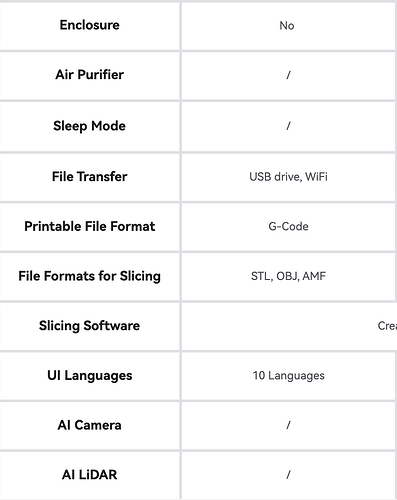Click File Formats for Slicing label
The height and width of the screenshot is (500, 397).
(89, 276)
